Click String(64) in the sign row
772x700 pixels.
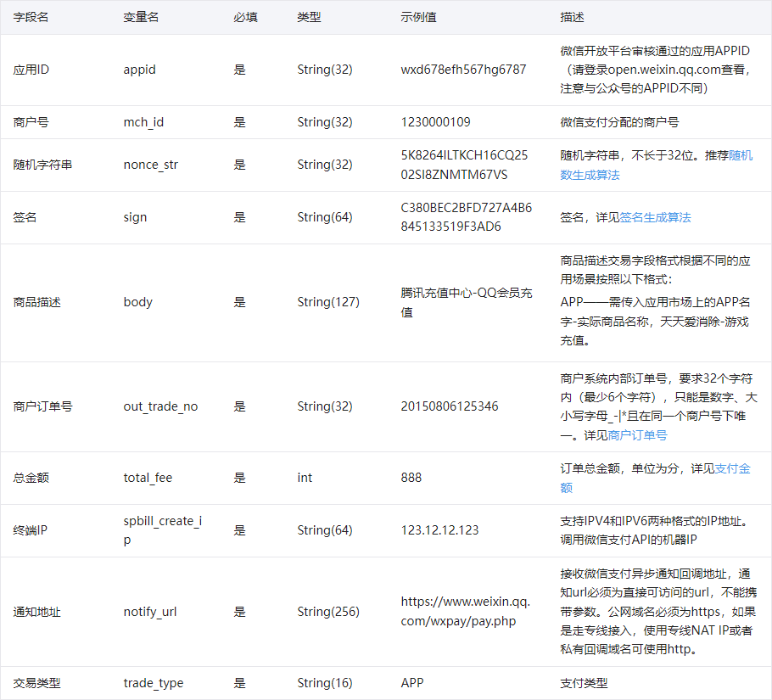325,217
